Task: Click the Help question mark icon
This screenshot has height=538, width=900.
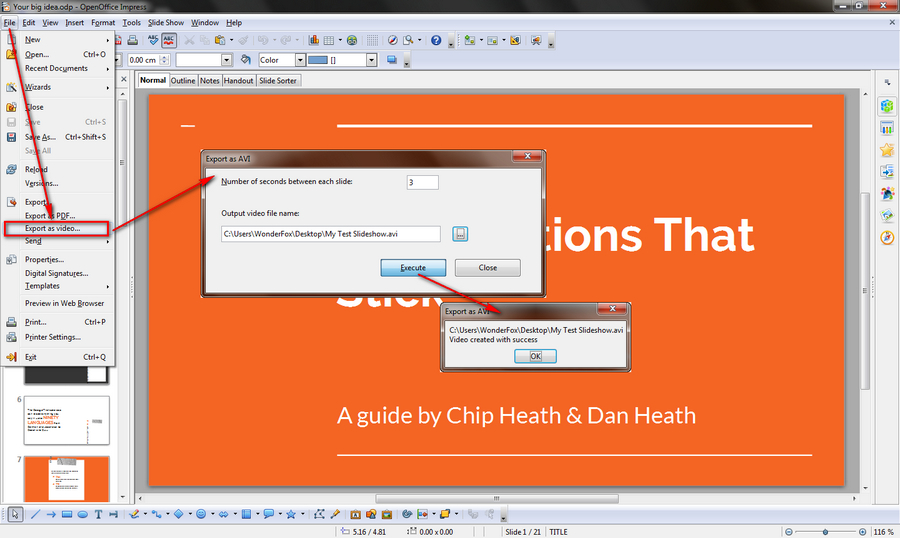Action: click(436, 41)
